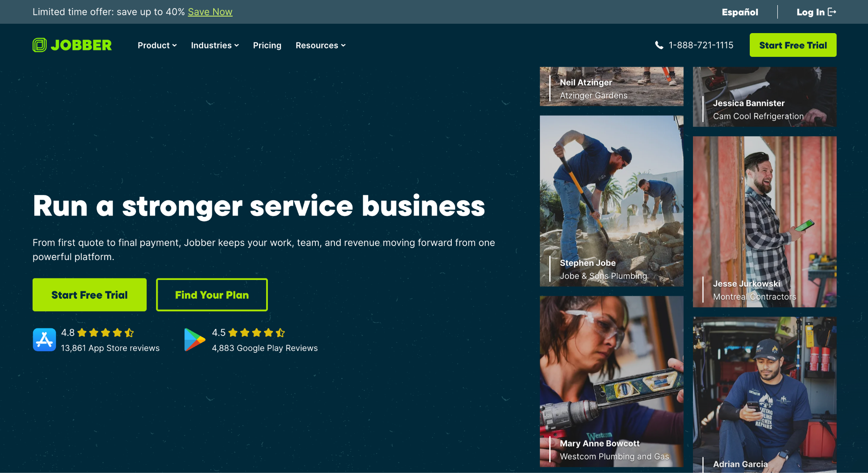Open the Pricing page
This screenshot has height=473, width=868.
click(267, 45)
